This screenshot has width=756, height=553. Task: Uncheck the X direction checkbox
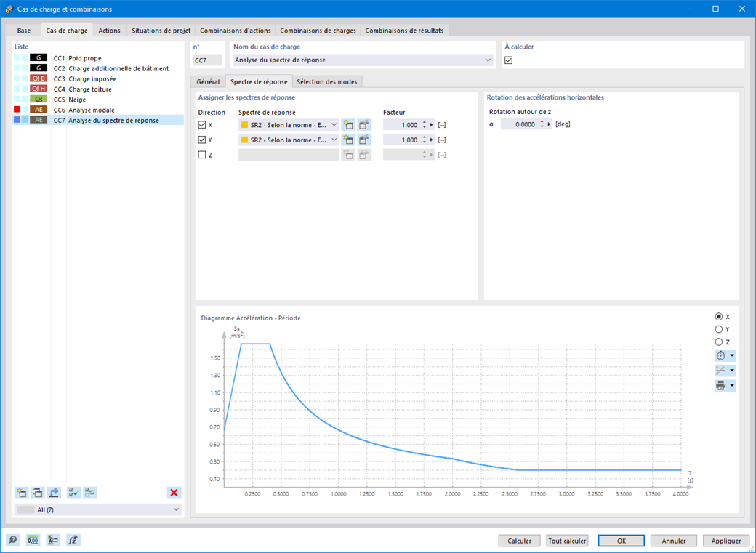pyautogui.click(x=202, y=125)
